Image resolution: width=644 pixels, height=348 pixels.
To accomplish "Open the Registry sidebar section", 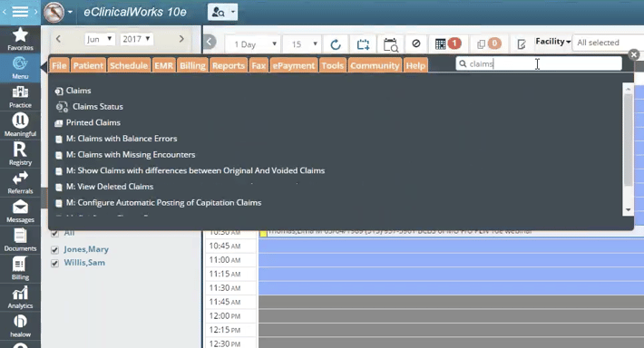I will click(20, 154).
